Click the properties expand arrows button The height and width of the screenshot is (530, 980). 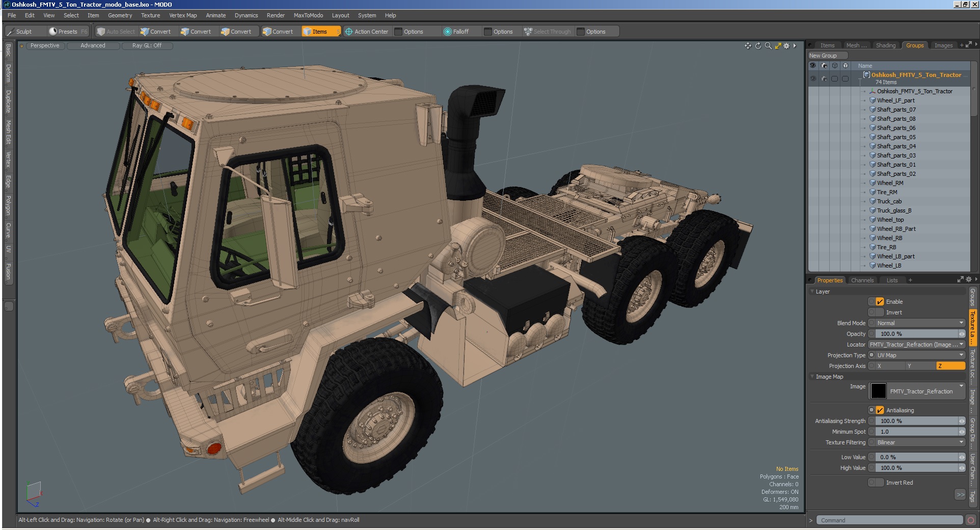[961, 280]
